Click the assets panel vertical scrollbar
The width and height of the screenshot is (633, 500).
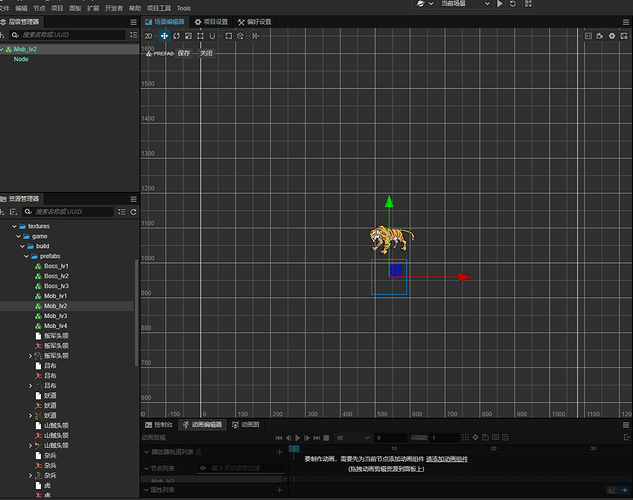pos(136,313)
